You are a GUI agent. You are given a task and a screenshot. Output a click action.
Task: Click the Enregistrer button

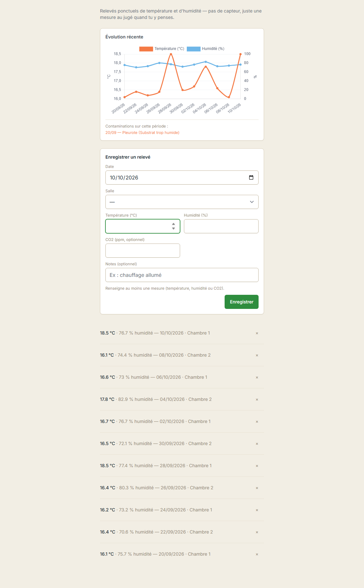click(x=242, y=302)
